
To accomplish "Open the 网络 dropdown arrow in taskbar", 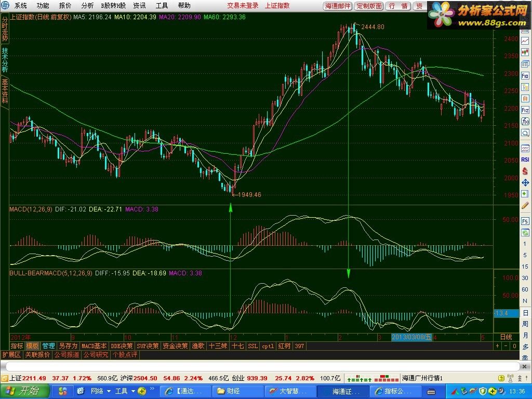I will coord(109,391).
